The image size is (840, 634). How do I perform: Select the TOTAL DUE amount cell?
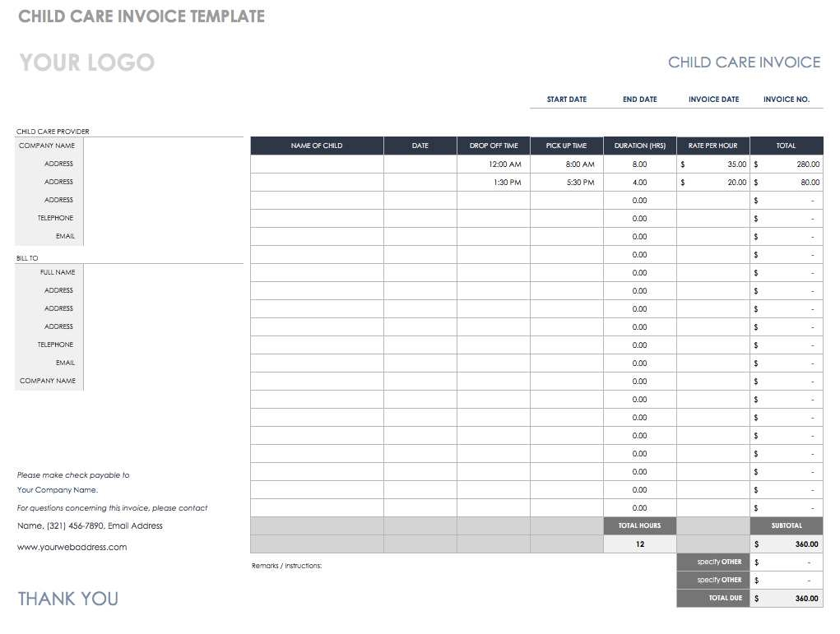click(787, 598)
